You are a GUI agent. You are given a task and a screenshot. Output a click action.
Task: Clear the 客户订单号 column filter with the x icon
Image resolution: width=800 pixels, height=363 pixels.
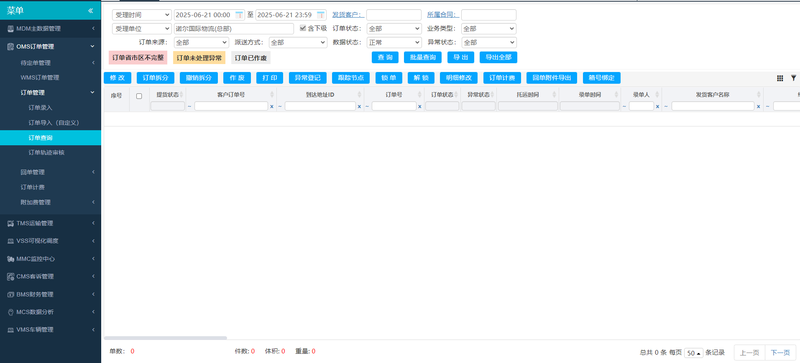(271, 106)
